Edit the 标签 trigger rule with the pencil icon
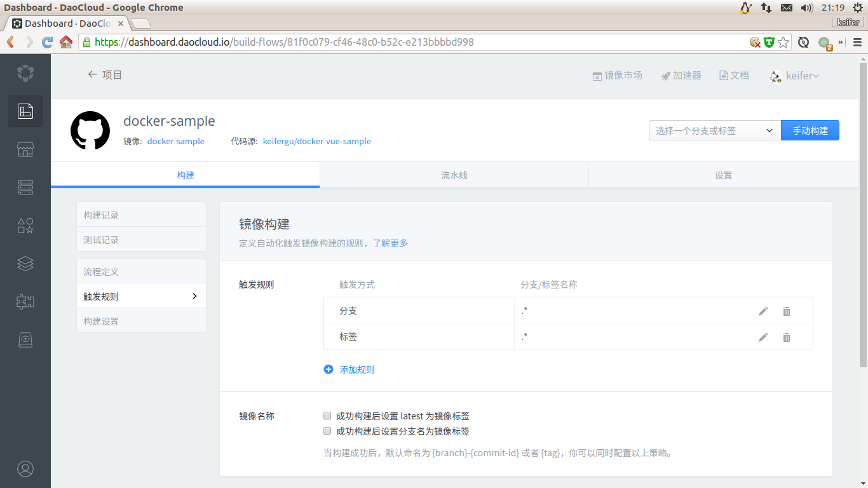Viewport: 868px width, 488px height. [763, 337]
